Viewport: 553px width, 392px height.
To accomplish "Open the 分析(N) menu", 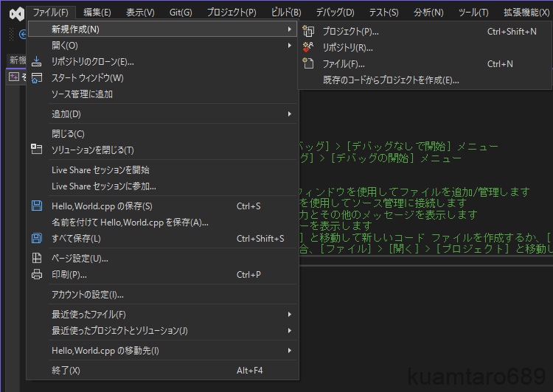I will coord(428,13).
